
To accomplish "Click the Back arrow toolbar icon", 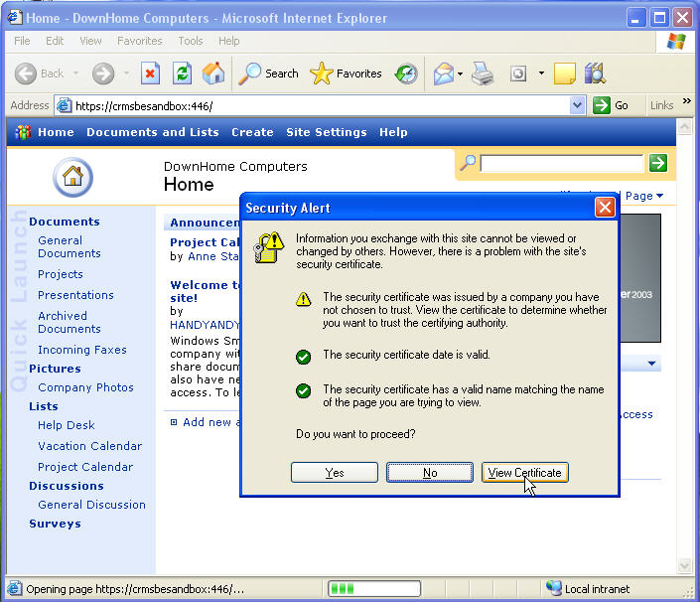I will 26,74.
